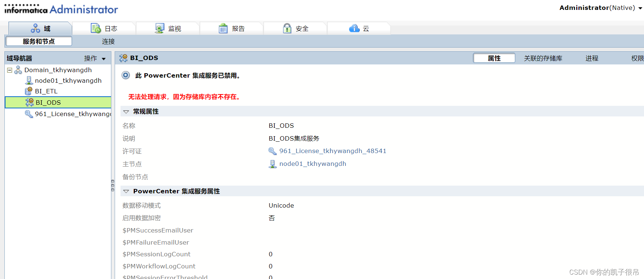Switch to the 域 main tab
The image size is (644, 279).
40,28
